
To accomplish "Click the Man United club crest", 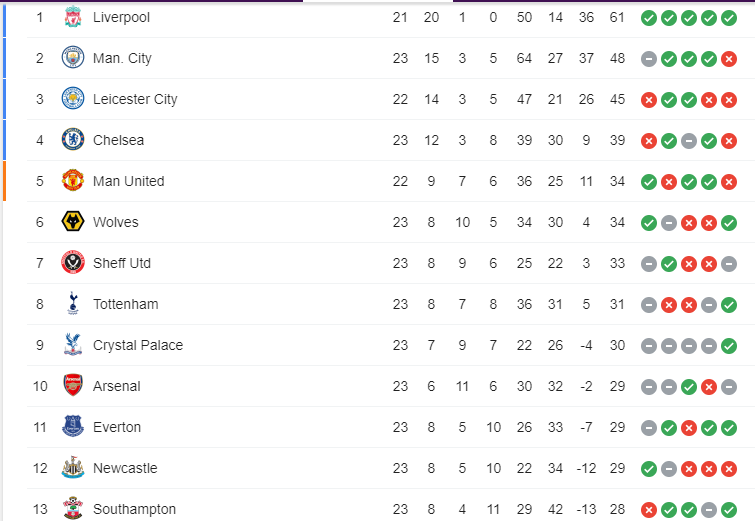I will [72, 181].
